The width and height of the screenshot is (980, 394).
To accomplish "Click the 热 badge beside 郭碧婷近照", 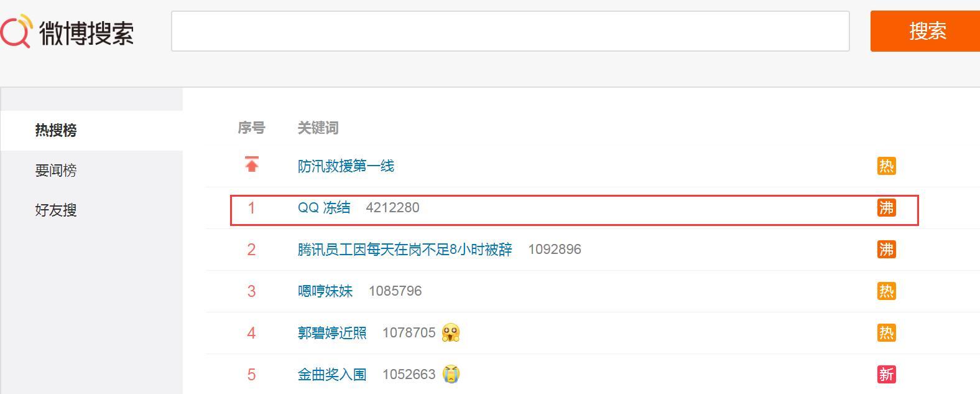I will coord(886,333).
